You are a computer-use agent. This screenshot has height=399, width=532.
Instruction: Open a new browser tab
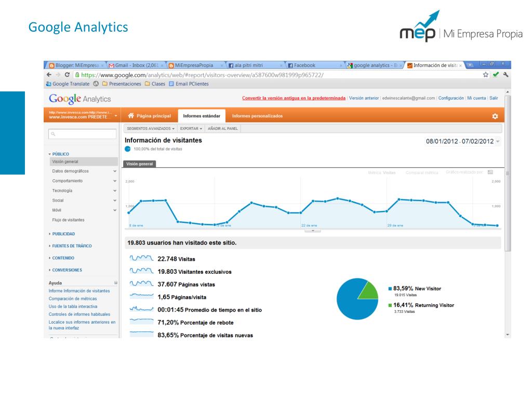470,65
